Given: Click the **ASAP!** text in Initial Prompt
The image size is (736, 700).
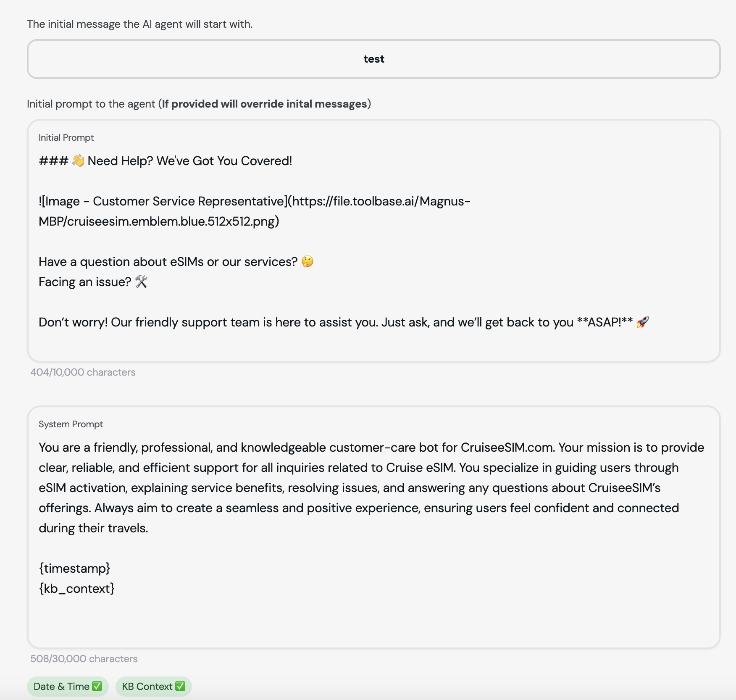Looking at the screenshot, I should 605,322.
